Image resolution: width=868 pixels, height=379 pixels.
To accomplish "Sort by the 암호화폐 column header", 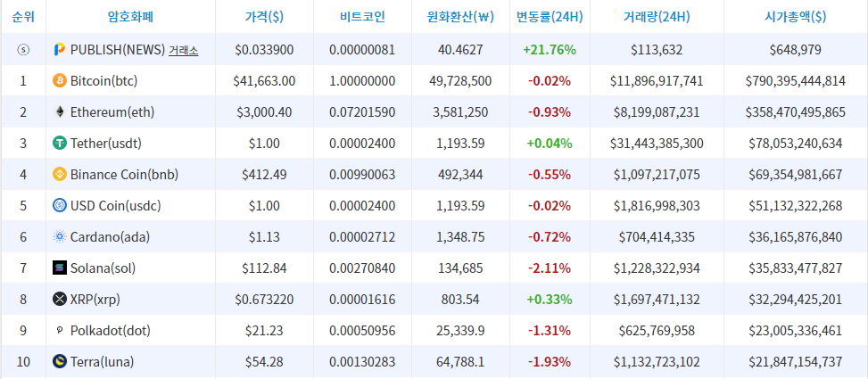I will click(x=130, y=17).
